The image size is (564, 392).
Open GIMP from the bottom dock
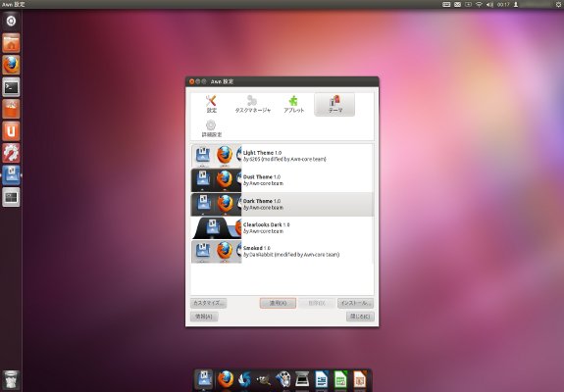pos(264,379)
